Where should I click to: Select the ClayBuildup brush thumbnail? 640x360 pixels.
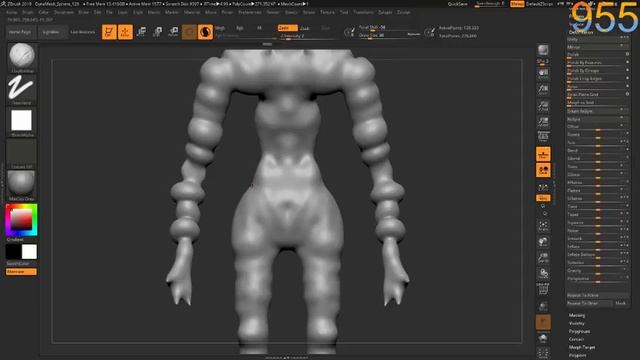pos(22,56)
